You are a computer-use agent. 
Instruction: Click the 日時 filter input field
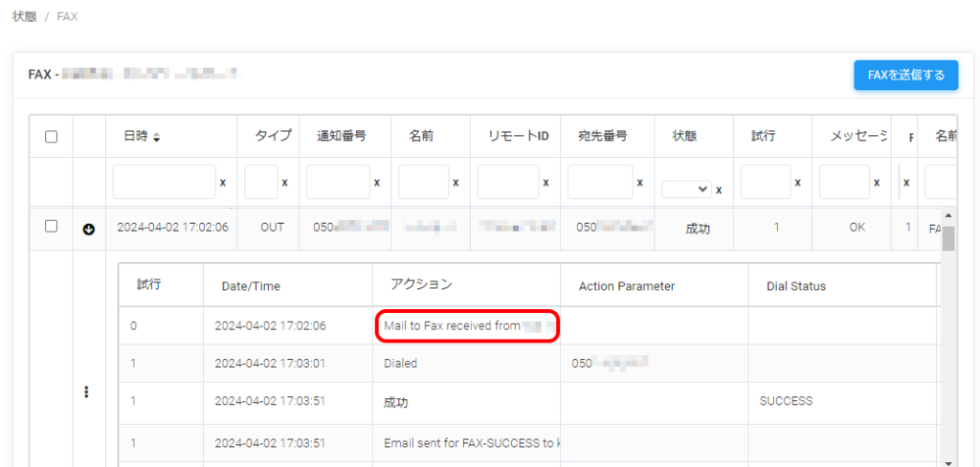[165, 182]
